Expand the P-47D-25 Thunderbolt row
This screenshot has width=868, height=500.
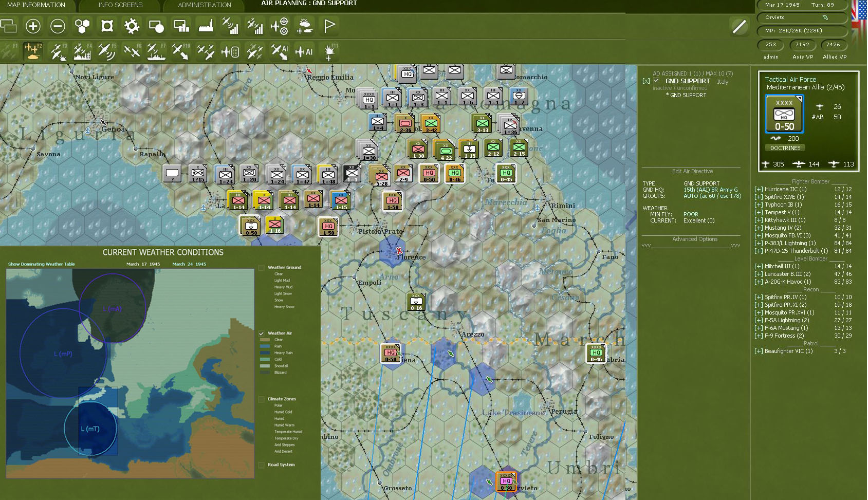point(759,251)
